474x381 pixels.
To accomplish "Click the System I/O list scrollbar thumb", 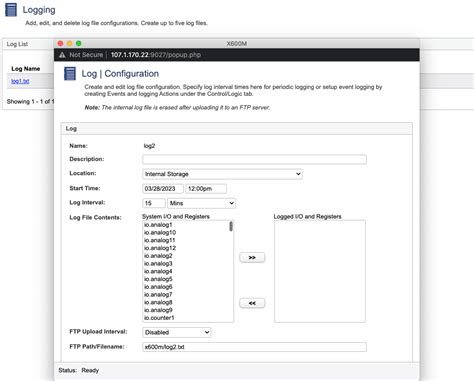I will 231,226.
